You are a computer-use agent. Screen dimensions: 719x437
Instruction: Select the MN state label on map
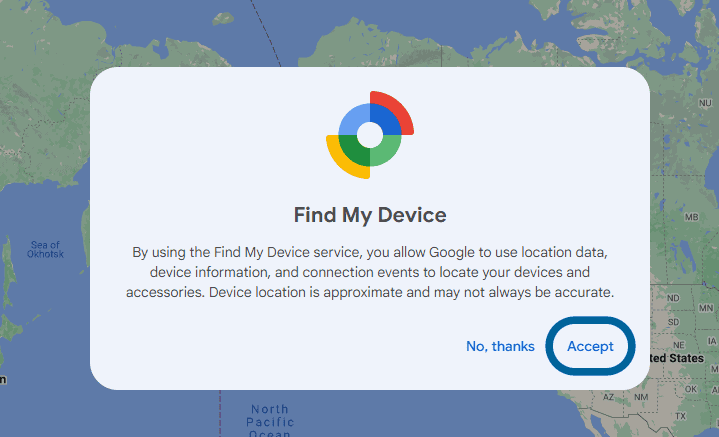pos(706,308)
